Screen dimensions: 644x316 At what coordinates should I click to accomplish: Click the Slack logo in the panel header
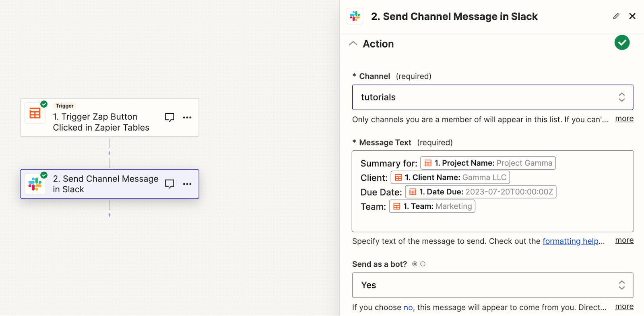(355, 16)
